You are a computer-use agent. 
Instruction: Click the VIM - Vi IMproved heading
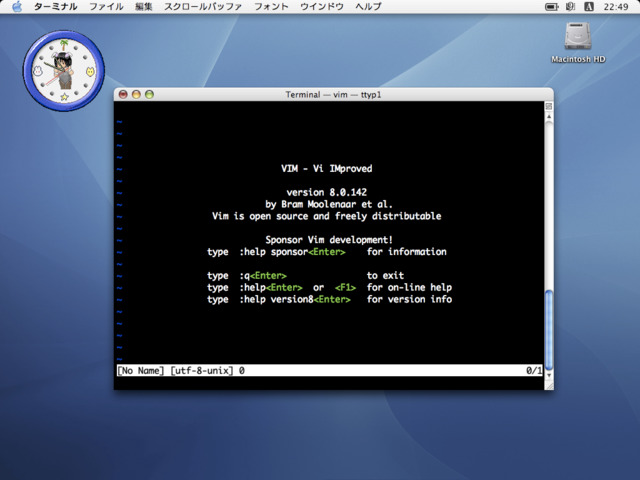coord(327,169)
